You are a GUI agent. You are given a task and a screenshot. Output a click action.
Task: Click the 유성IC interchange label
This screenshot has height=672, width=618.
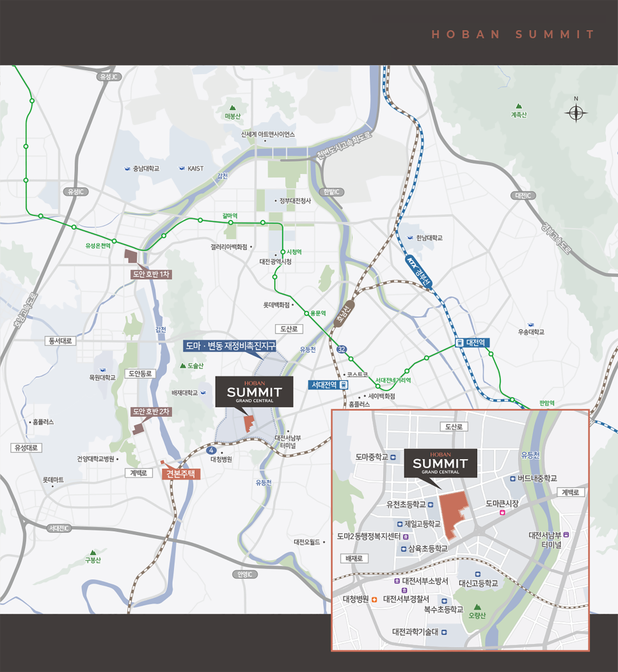[76, 192]
